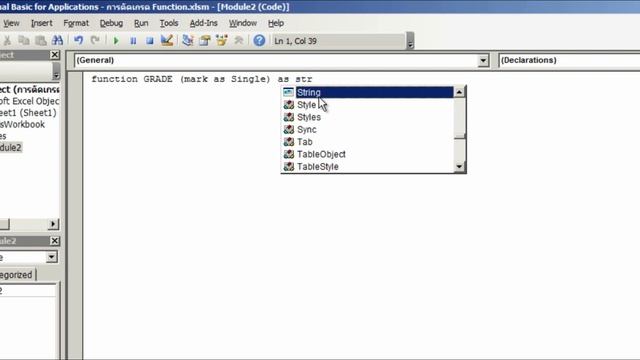
Task: Open Properties Window toolbar icon
Action: [x=205, y=40]
